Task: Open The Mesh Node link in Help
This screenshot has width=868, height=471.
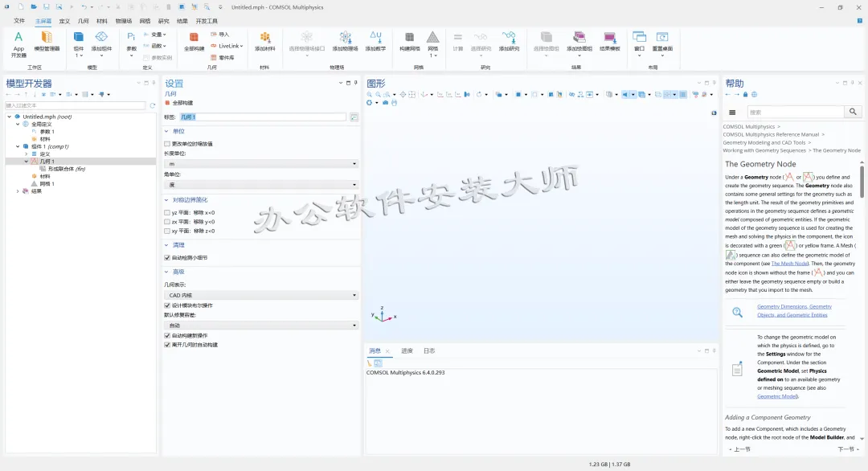Action: 790,264
